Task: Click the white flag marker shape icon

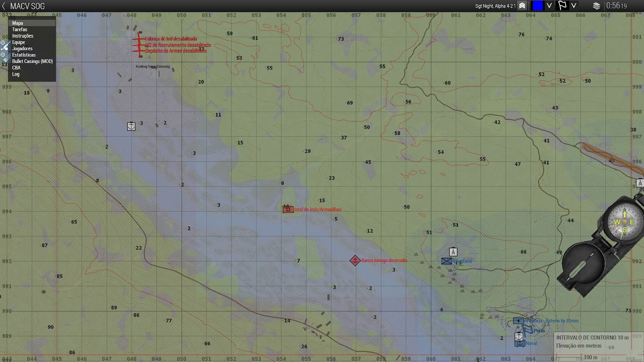Action: point(562,6)
